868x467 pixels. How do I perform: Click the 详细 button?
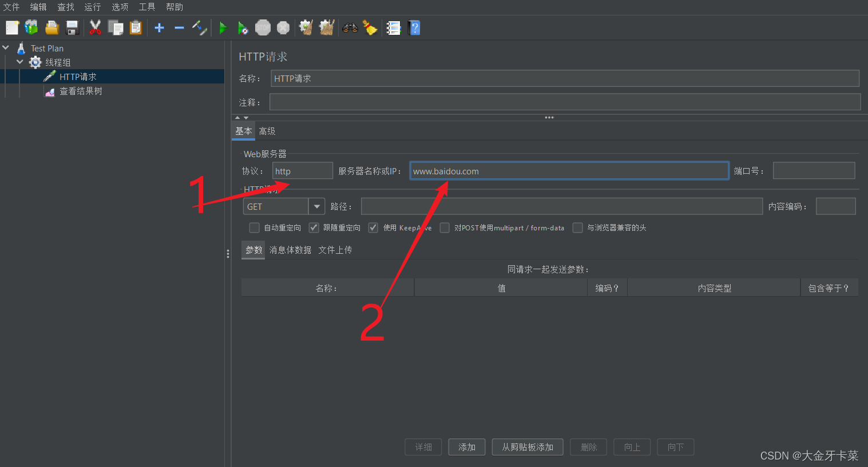[x=423, y=447]
